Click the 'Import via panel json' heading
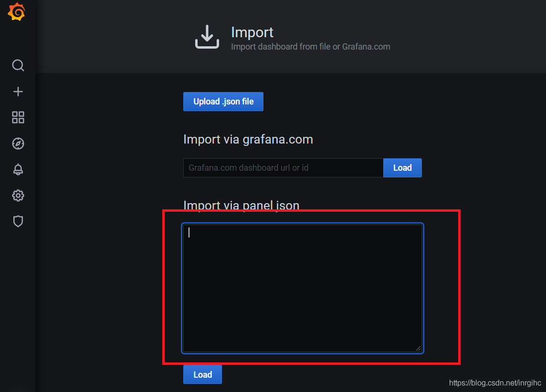Image resolution: width=546 pixels, height=392 pixels. 241,206
